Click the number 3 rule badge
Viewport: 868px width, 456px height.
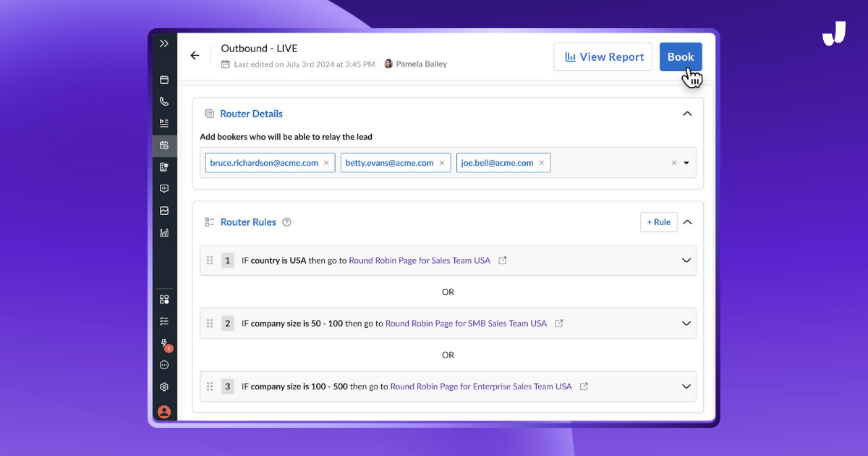pos(227,387)
